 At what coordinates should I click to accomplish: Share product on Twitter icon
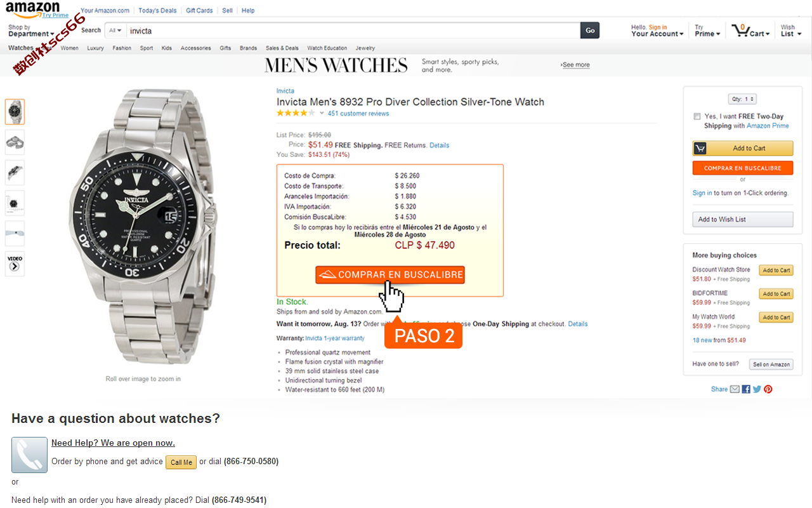757,389
